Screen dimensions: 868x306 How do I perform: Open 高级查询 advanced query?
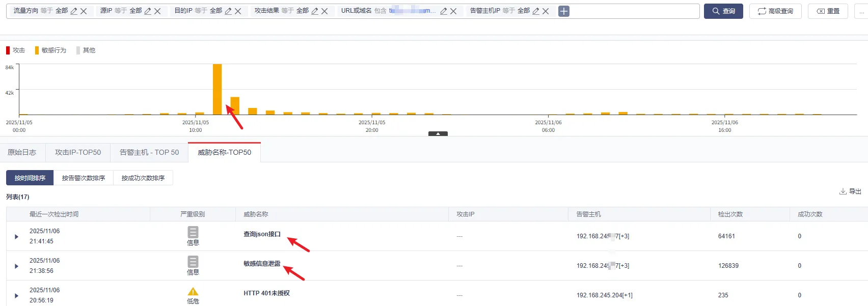(775, 11)
